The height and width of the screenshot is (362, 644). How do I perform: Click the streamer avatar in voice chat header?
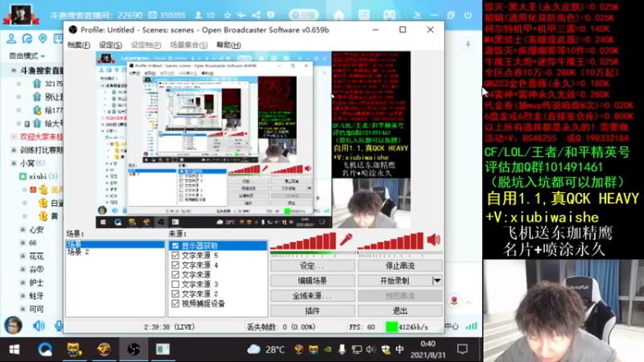tap(21, 14)
